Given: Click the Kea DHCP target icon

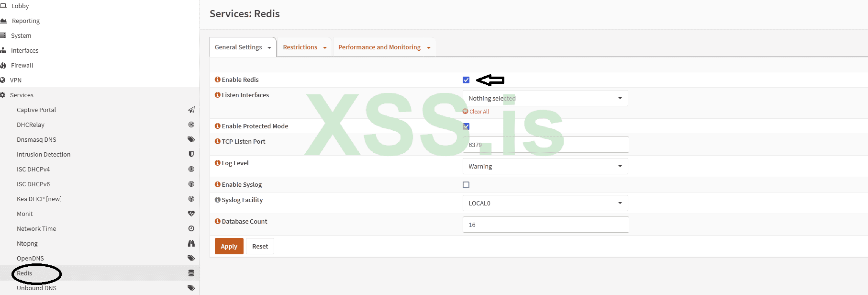Looking at the screenshot, I should 191,199.
